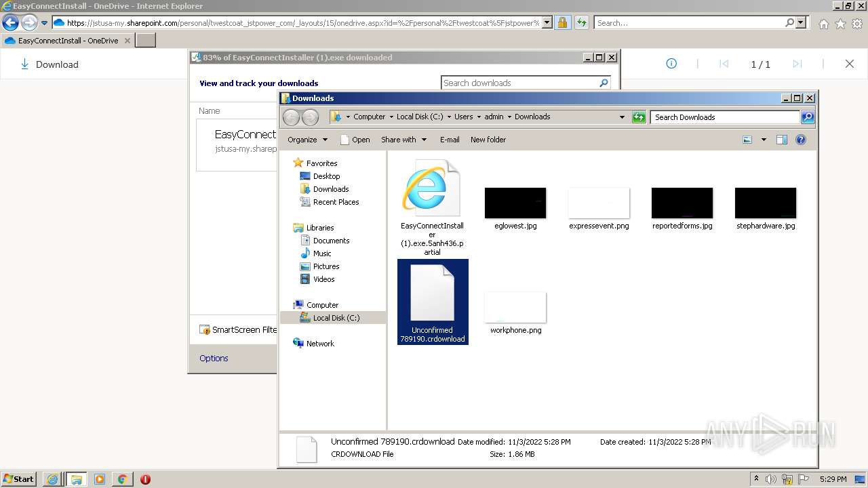Viewport: 868px width, 488px height.
Task: Open the IE Home icon
Action: tap(823, 24)
